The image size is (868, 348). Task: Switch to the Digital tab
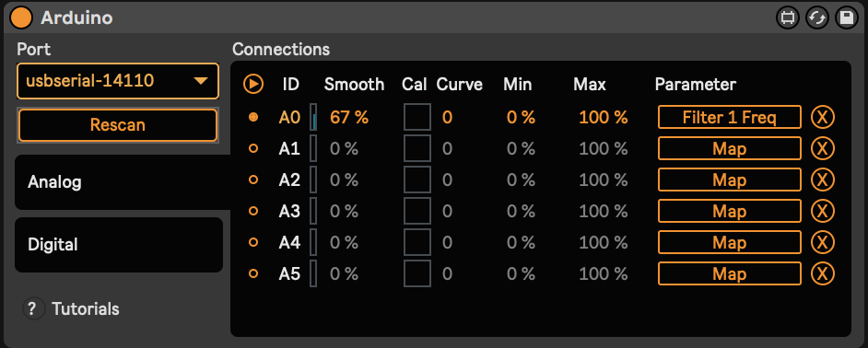click(x=119, y=245)
